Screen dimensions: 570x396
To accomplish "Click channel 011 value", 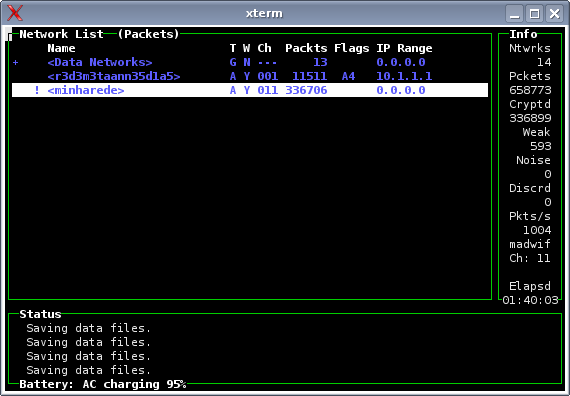I will click(x=268, y=90).
